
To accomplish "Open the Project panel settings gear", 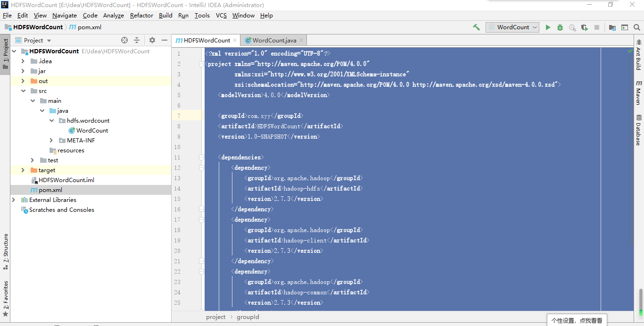I will 152,40.
